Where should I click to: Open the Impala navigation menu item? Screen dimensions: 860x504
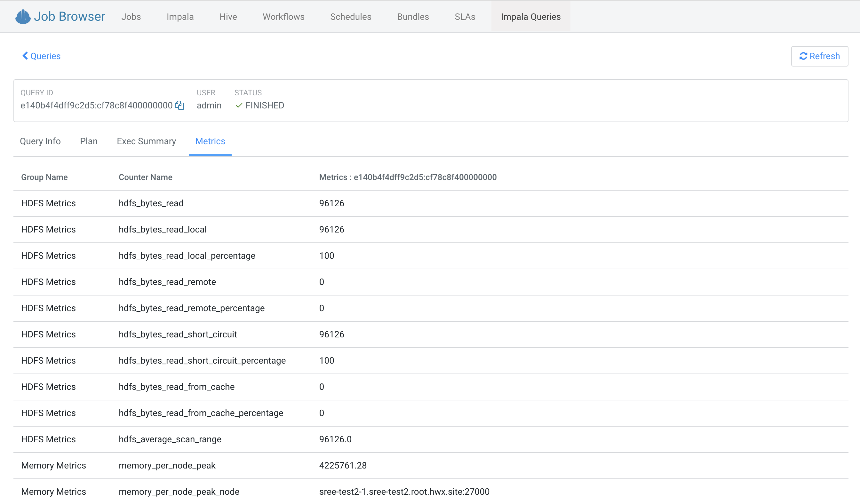(180, 17)
